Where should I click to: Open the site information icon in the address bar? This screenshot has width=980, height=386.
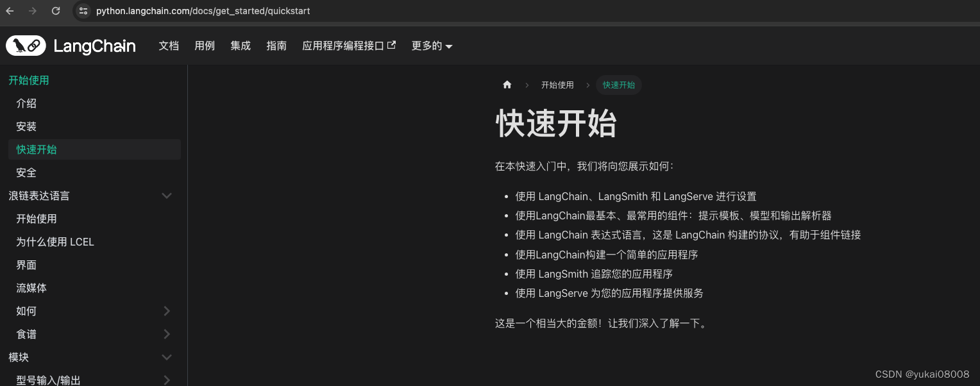[84, 10]
